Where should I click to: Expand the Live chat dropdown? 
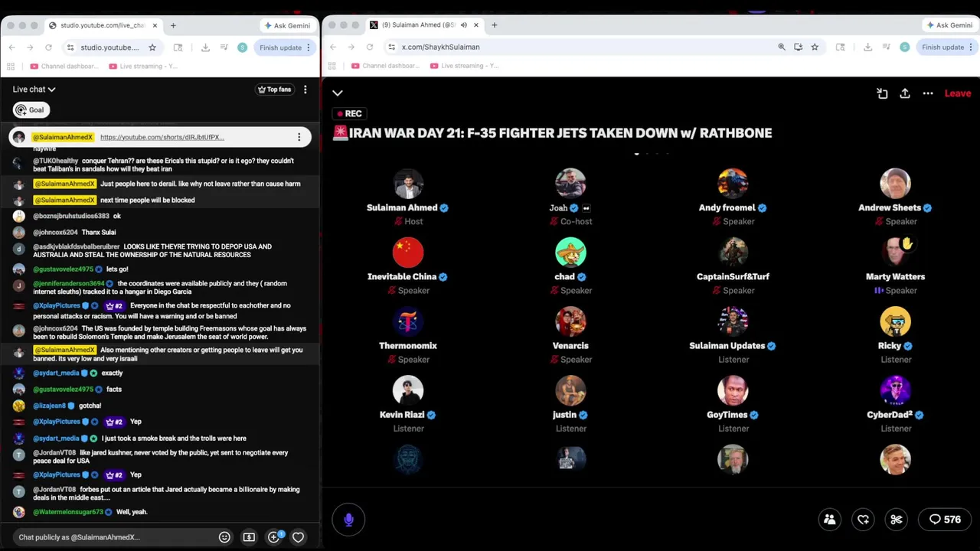pos(34,90)
